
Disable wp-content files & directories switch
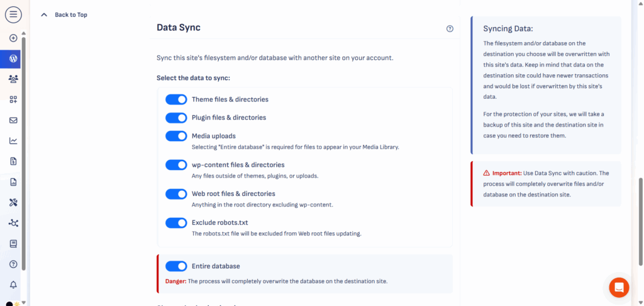pos(176,165)
